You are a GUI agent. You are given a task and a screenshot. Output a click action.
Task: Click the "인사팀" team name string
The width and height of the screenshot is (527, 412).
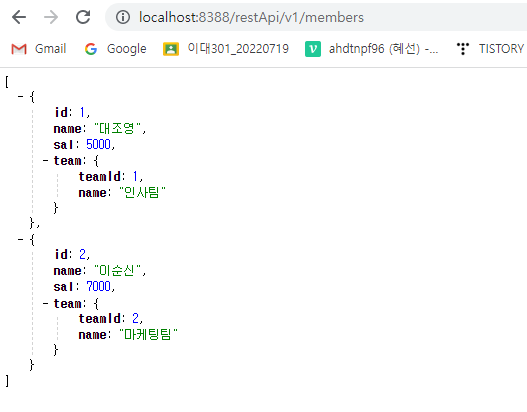tap(142, 192)
